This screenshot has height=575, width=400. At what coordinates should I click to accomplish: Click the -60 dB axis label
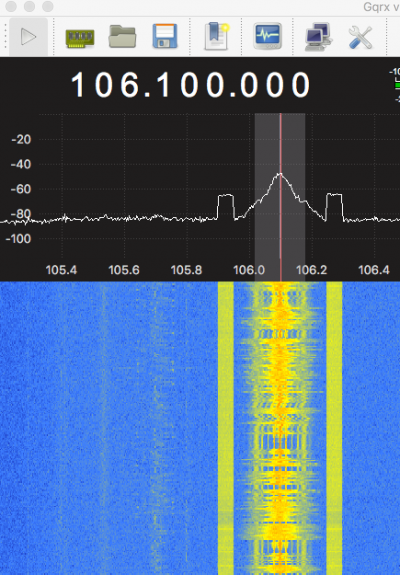pyautogui.click(x=21, y=189)
